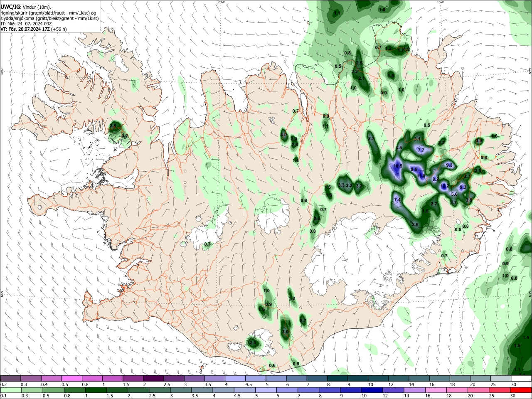
Task: Click the 3.6 precipitation value
Action: point(415,224)
